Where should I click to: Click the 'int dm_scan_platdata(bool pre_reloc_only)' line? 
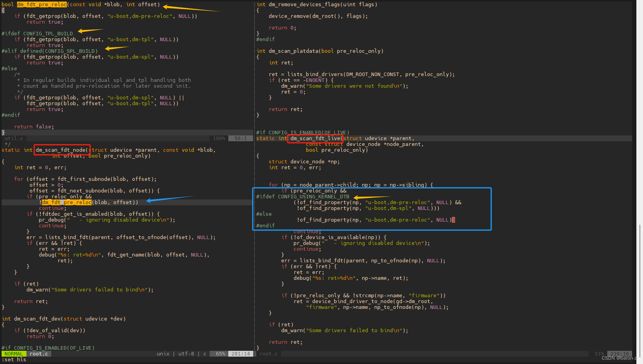point(320,51)
